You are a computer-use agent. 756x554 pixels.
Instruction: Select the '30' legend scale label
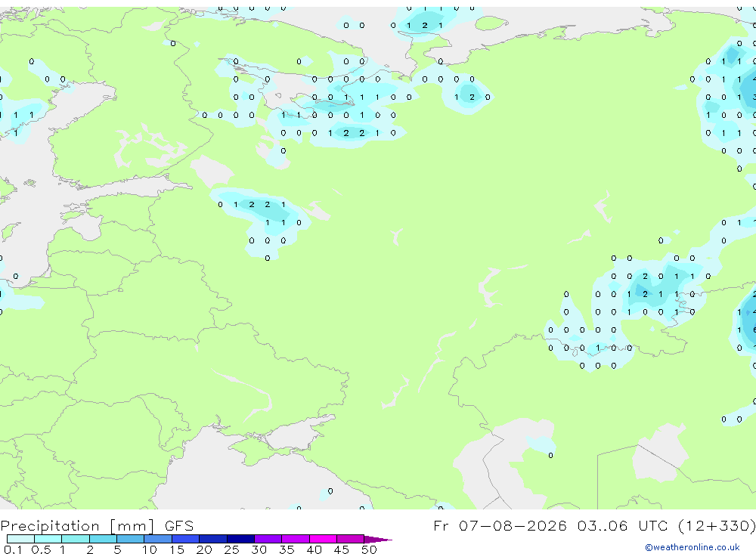pos(259,549)
